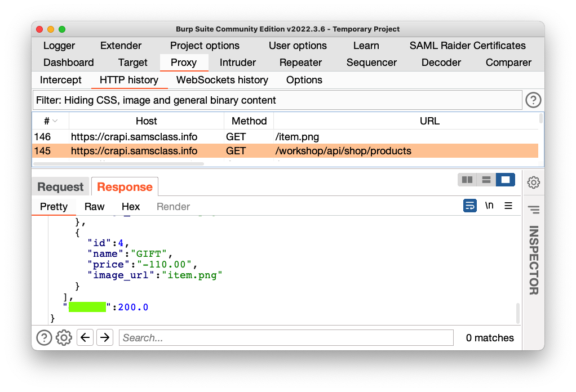Switch to side-by-side split layout
The width and height of the screenshot is (576, 392).
coord(467,180)
